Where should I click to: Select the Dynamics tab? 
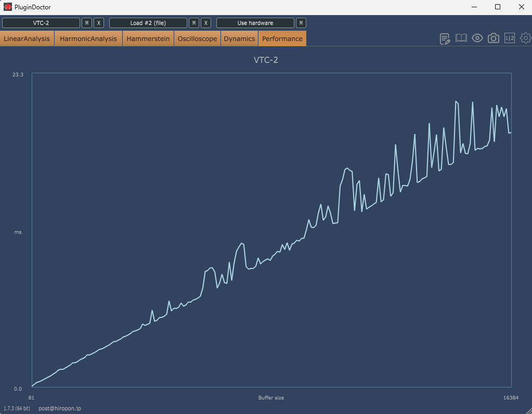tap(239, 38)
